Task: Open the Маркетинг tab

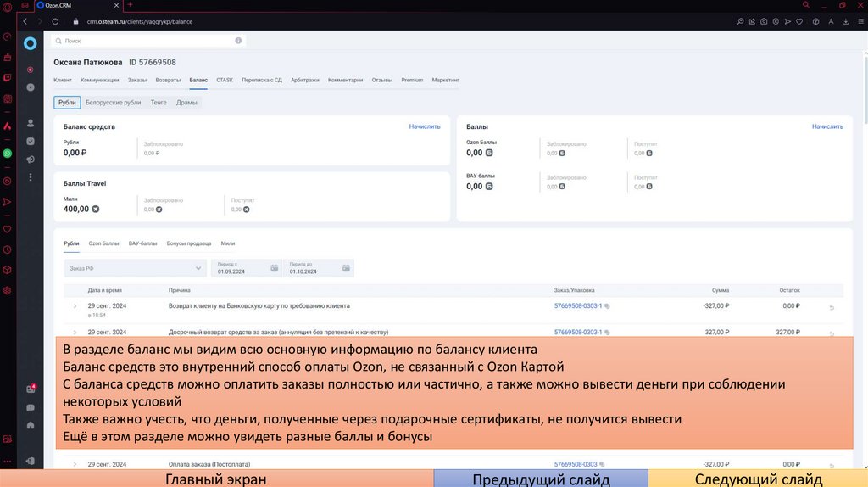Action: [446, 80]
